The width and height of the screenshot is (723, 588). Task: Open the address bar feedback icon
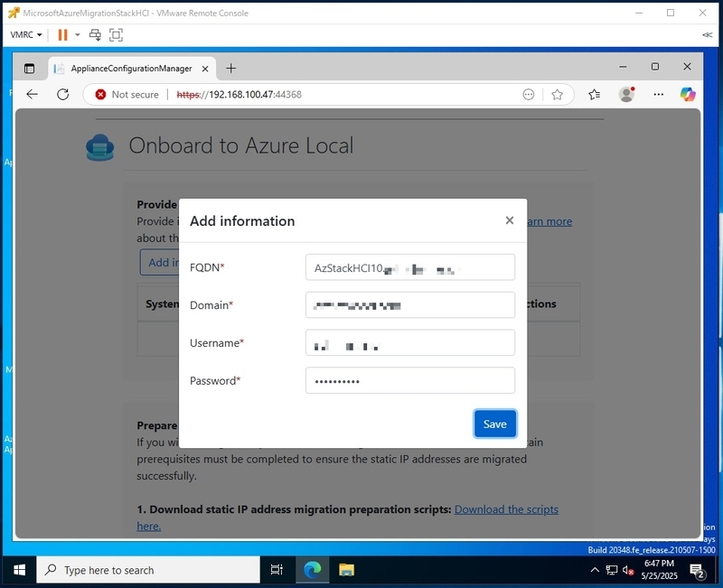click(529, 95)
